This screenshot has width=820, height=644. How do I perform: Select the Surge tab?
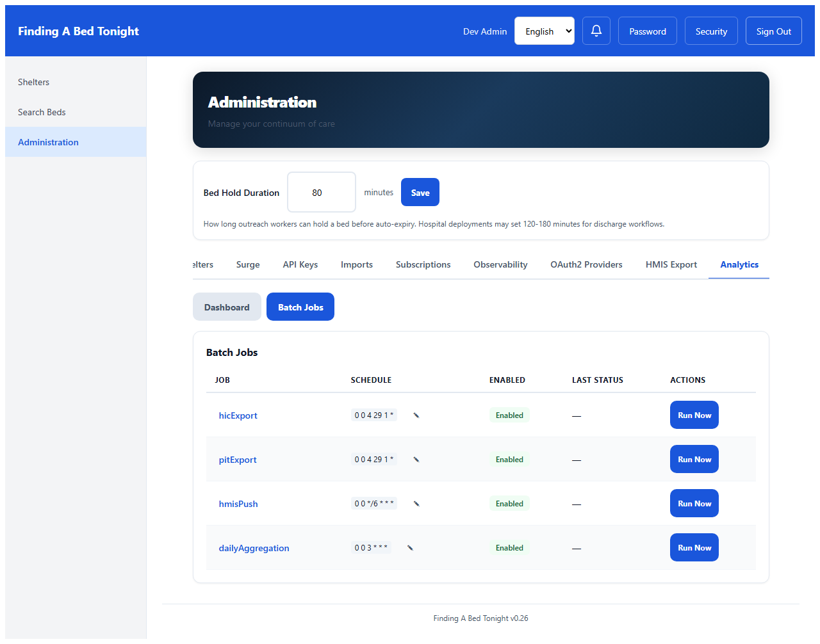tap(248, 264)
